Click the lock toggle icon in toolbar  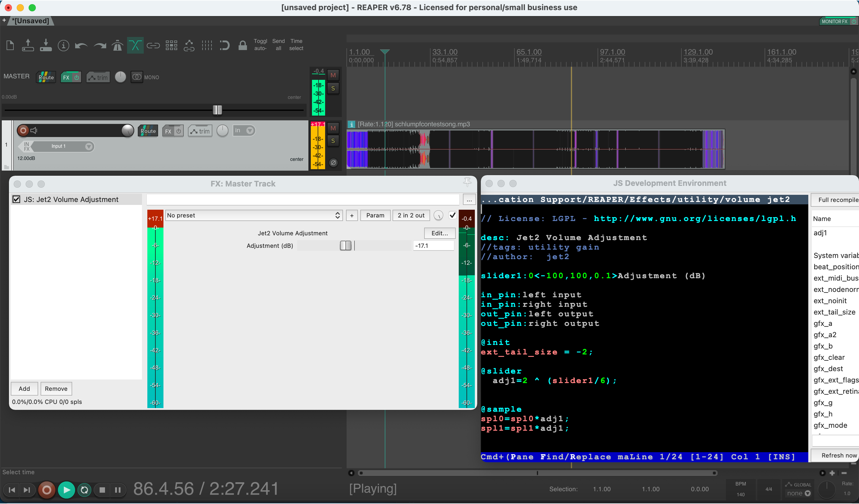click(242, 45)
